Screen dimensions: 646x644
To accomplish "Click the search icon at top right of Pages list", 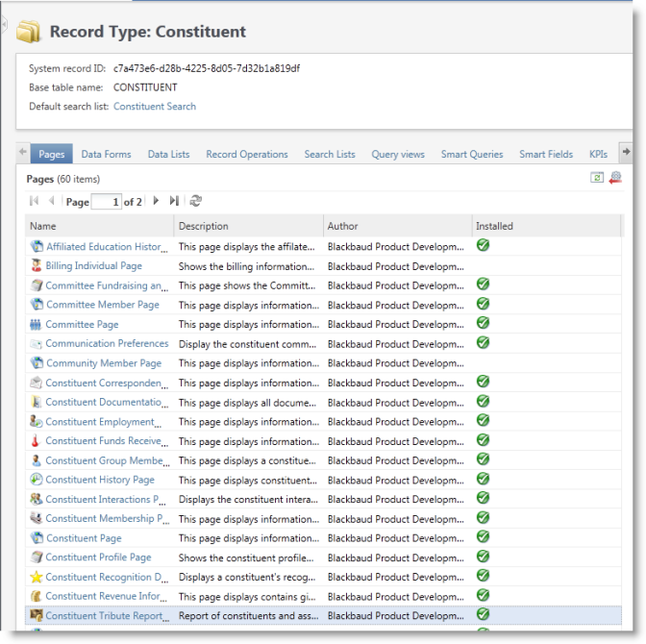I will coord(615,178).
